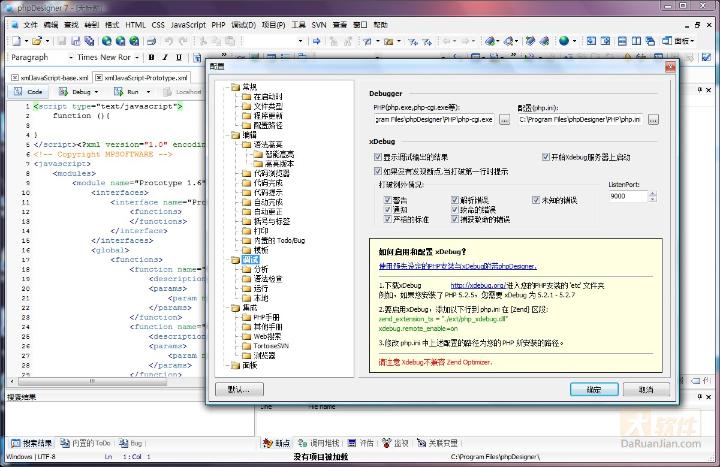Switch to the Bug tab at bottom
Viewport: 720px width, 467px height.
(132, 443)
